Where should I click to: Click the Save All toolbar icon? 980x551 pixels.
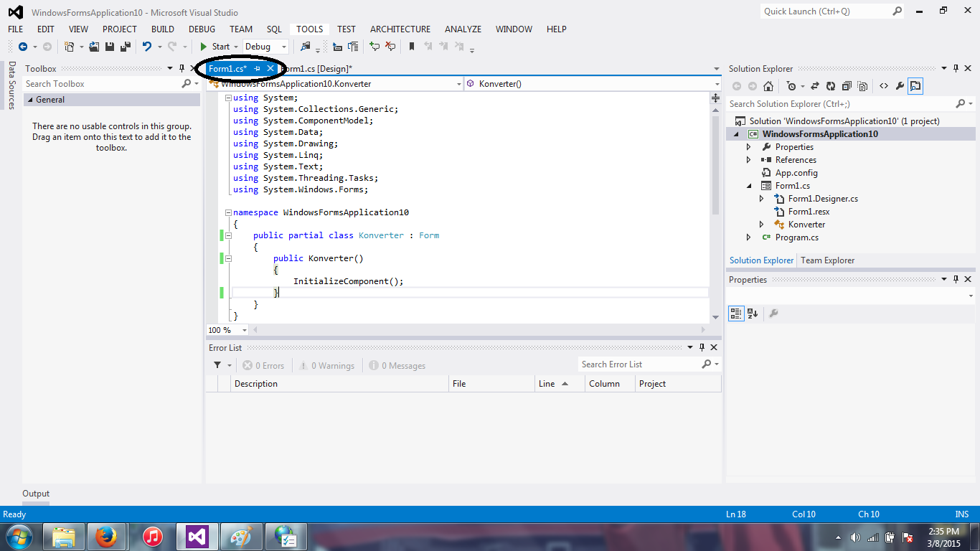(x=125, y=47)
